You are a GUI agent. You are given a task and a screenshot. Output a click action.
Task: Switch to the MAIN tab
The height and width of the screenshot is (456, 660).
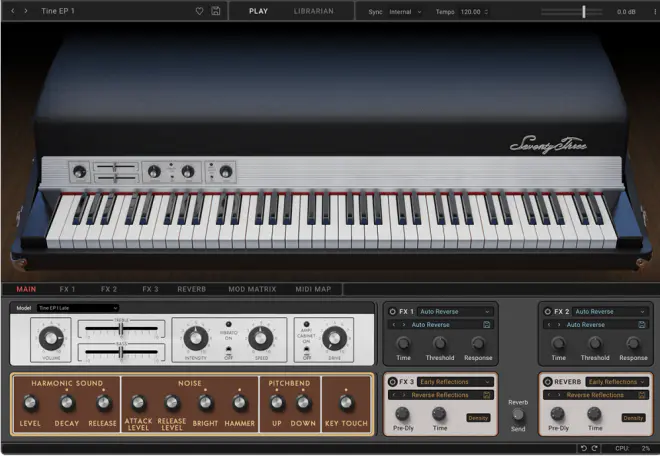(26, 289)
